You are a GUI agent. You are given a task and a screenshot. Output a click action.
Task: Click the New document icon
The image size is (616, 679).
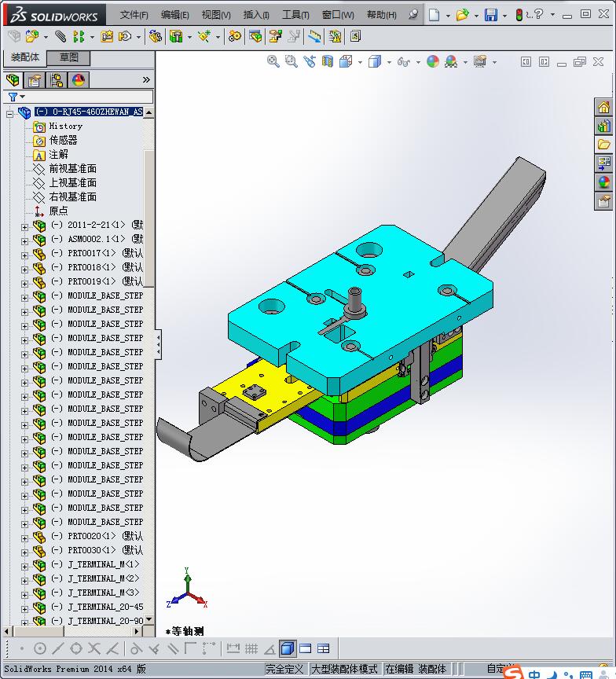pos(434,15)
